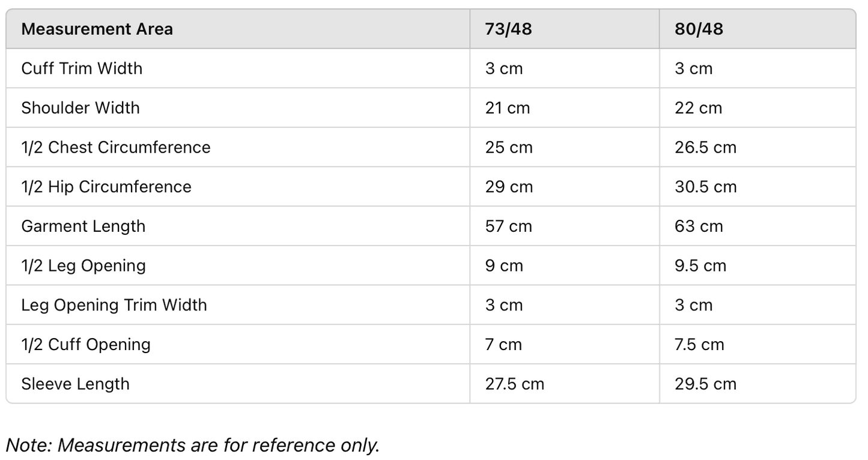Select the 57 cm garment length value
Image resolution: width=868 pixels, height=460 pixels.
(x=508, y=226)
